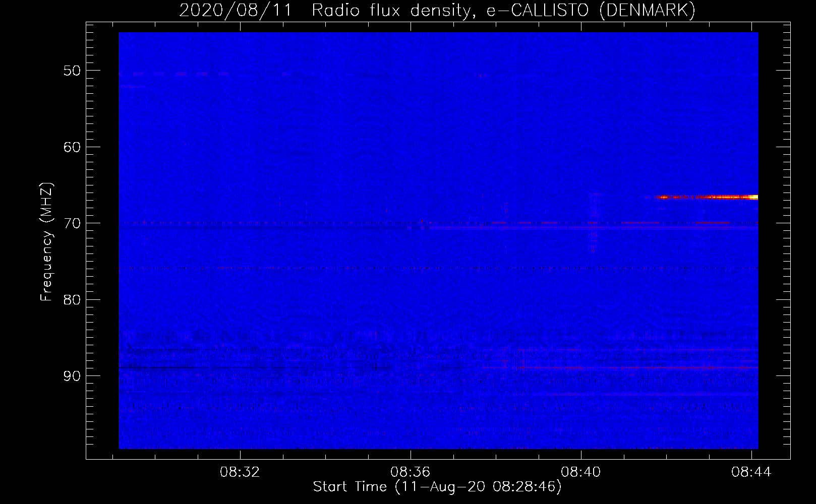Click the 08:36 time tick label

point(411,472)
